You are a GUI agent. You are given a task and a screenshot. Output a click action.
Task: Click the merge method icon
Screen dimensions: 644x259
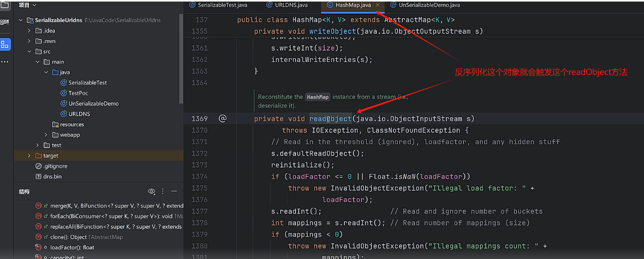(x=38, y=206)
